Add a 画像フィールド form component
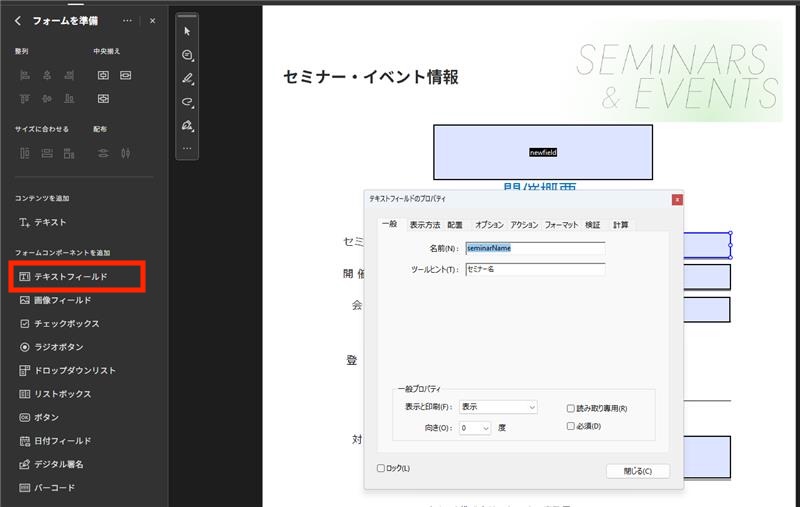 pyautogui.click(x=62, y=300)
